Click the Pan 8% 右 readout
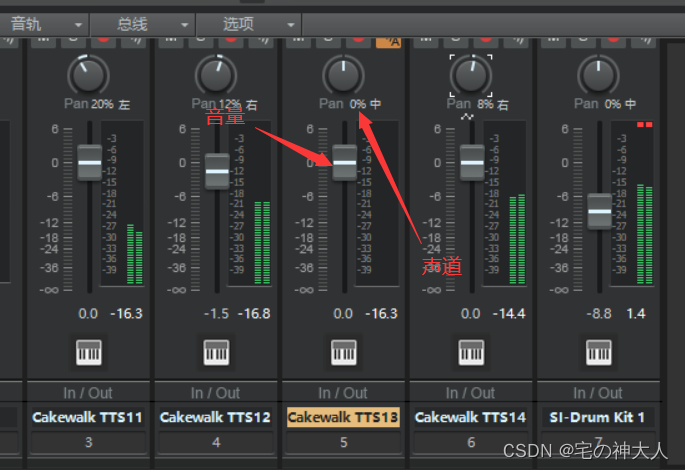The image size is (685, 470). [x=478, y=104]
